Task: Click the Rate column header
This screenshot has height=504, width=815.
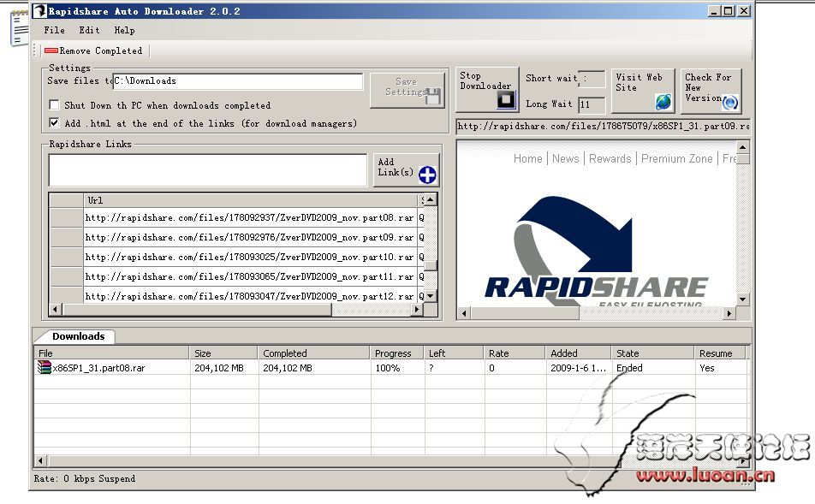Action: pos(515,353)
